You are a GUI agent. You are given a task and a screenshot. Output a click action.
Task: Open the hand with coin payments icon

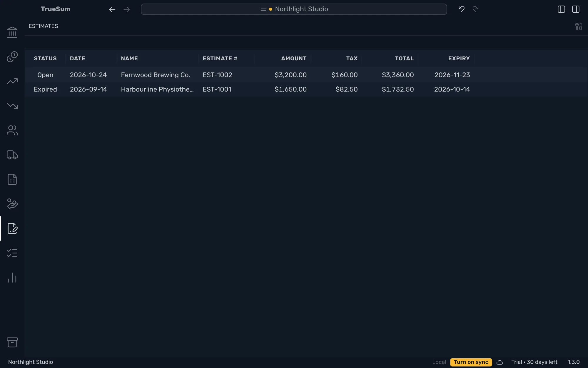12,204
